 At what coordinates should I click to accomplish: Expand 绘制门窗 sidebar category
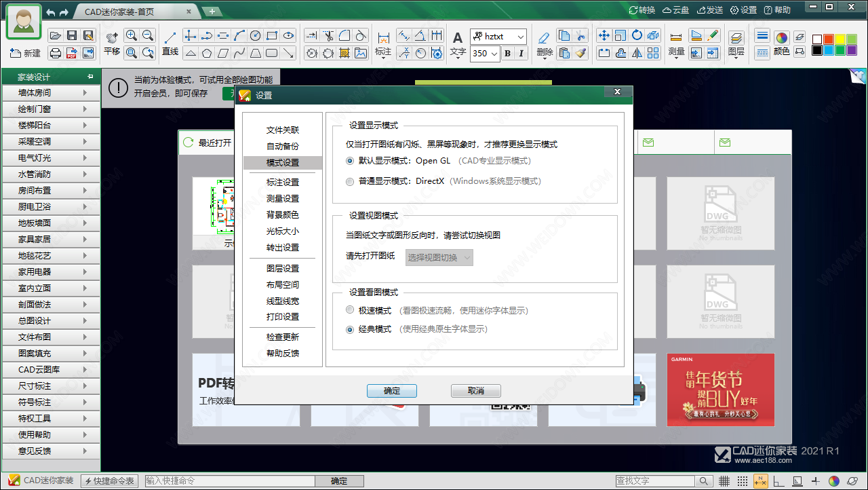(x=51, y=109)
